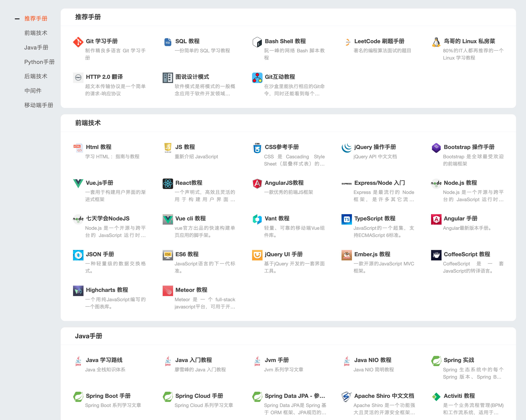Viewport: 526px width, 420px height.
Task: Select 前端技术 in the sidebar
Action: pyautogui.click(x=36, y=33)
